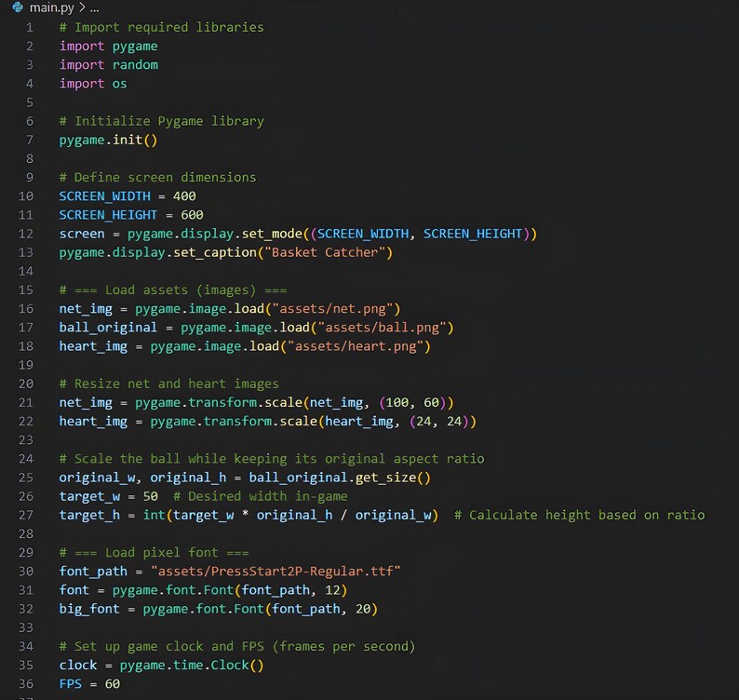
Task: Click 'transform' on the heart_img scale line
Action: (x=237, y=421)
